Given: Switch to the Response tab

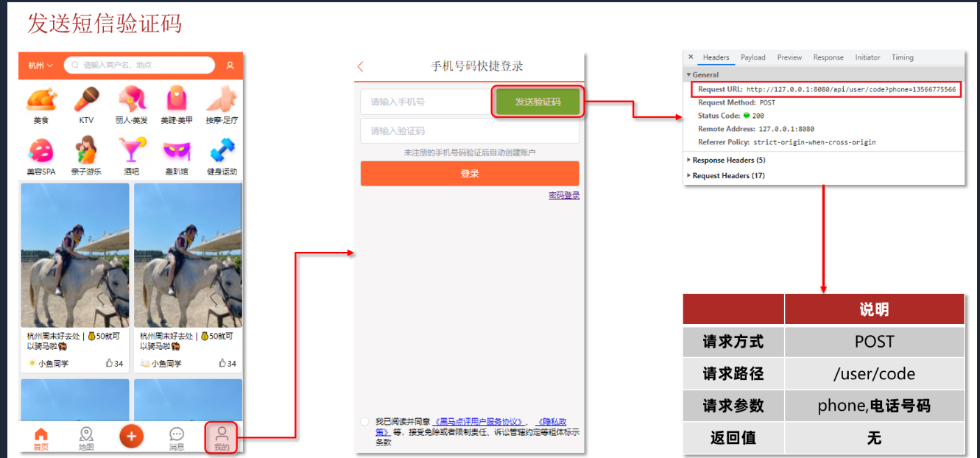Looking at the screenshot, I should click(x=828, y=57).
